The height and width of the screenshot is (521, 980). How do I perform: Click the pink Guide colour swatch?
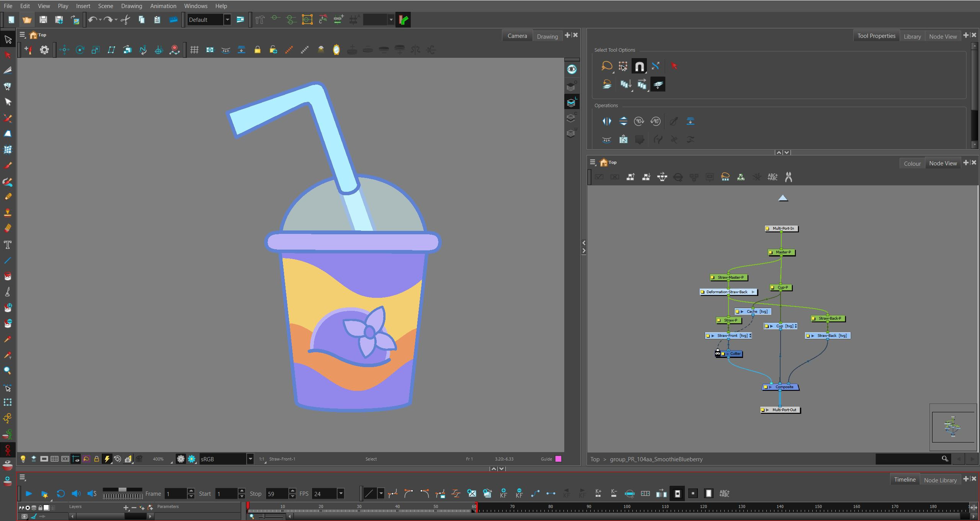[x=559, y=459]
